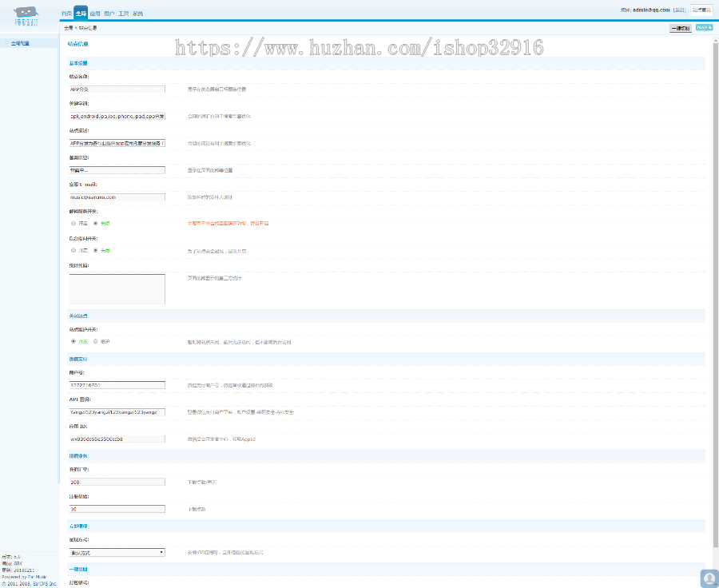Screen dimensions: 719x588
Task: Click the keywords field starting with apk,android
Action: click(x=117, y=117)
